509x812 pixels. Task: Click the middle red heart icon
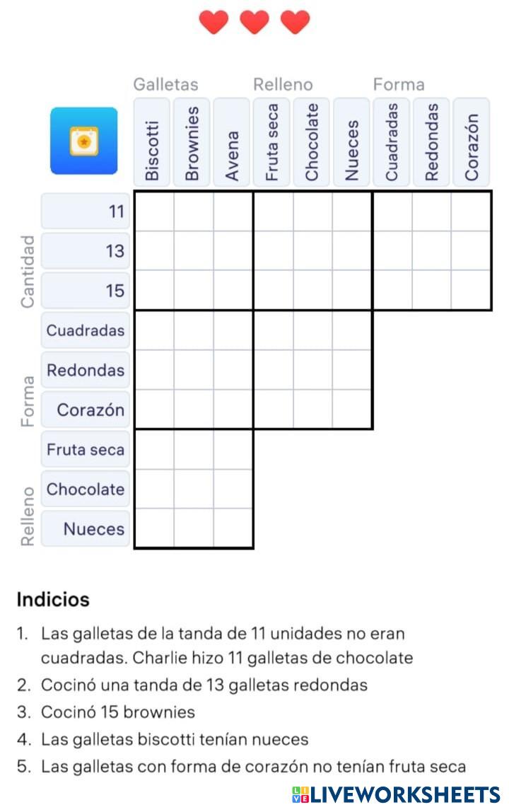click(255, 22)
